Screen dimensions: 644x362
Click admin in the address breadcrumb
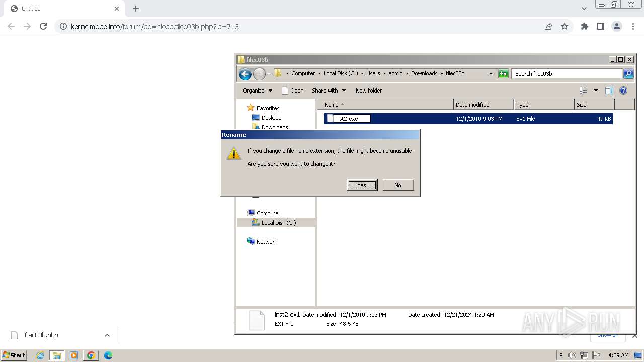tap(395, 73)
